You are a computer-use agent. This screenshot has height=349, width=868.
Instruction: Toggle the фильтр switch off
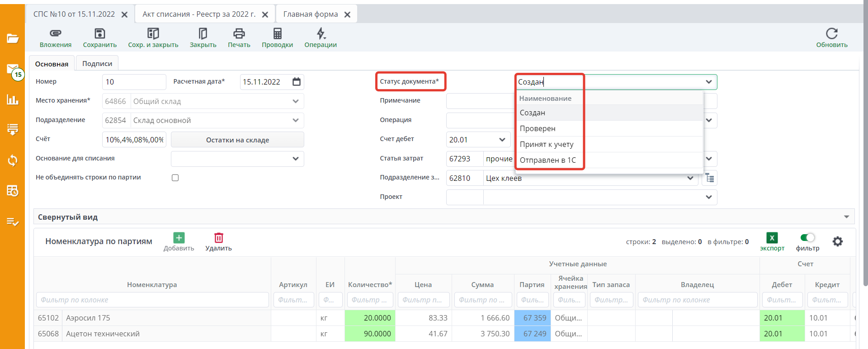[807, 238]
